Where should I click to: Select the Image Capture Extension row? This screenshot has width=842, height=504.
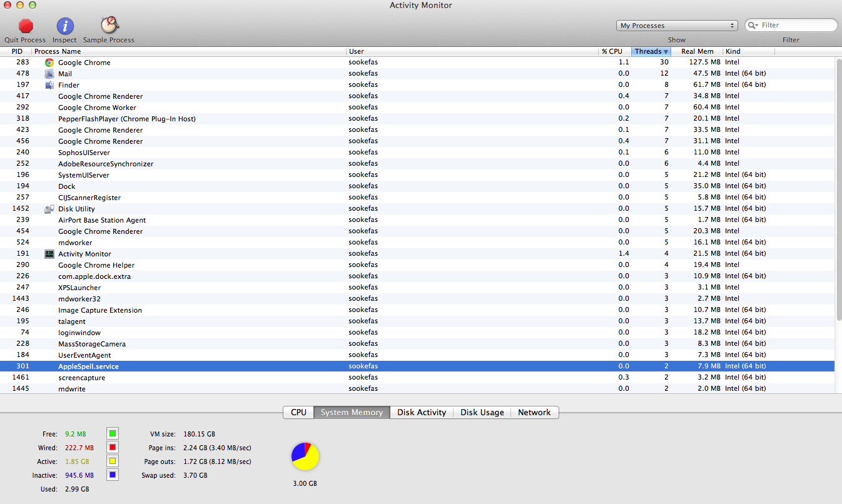coord(417,310)
